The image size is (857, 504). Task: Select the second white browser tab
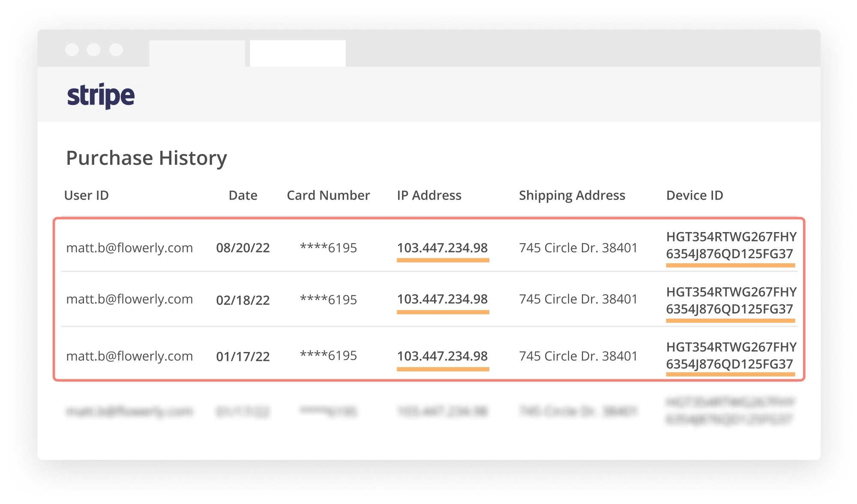pos(298,54)
